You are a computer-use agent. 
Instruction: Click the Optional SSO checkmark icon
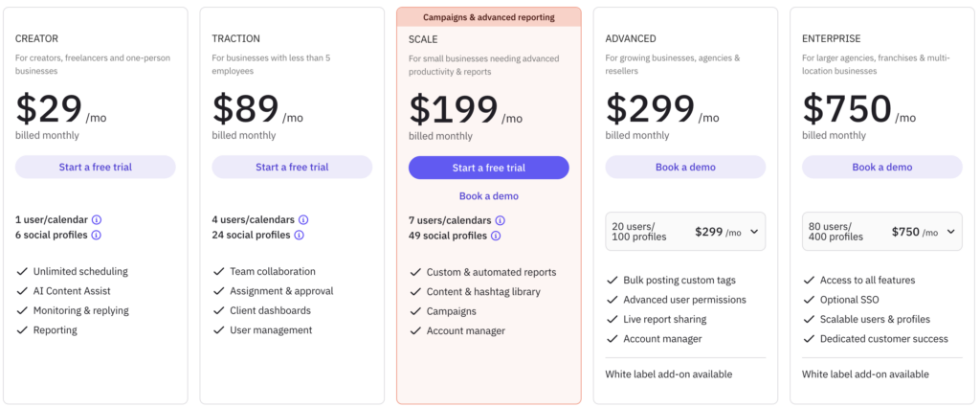pos(808,300)
